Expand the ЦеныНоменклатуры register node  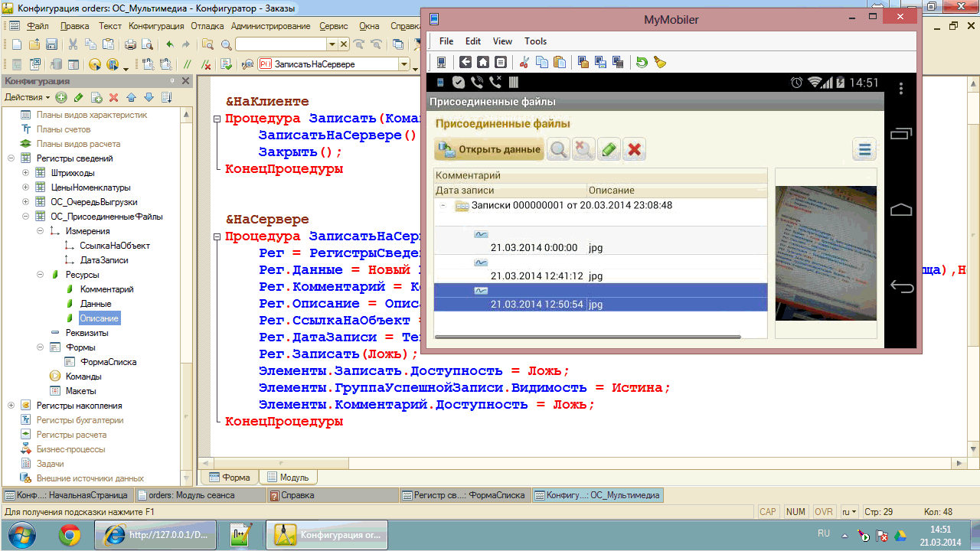[x=25, y=187]
